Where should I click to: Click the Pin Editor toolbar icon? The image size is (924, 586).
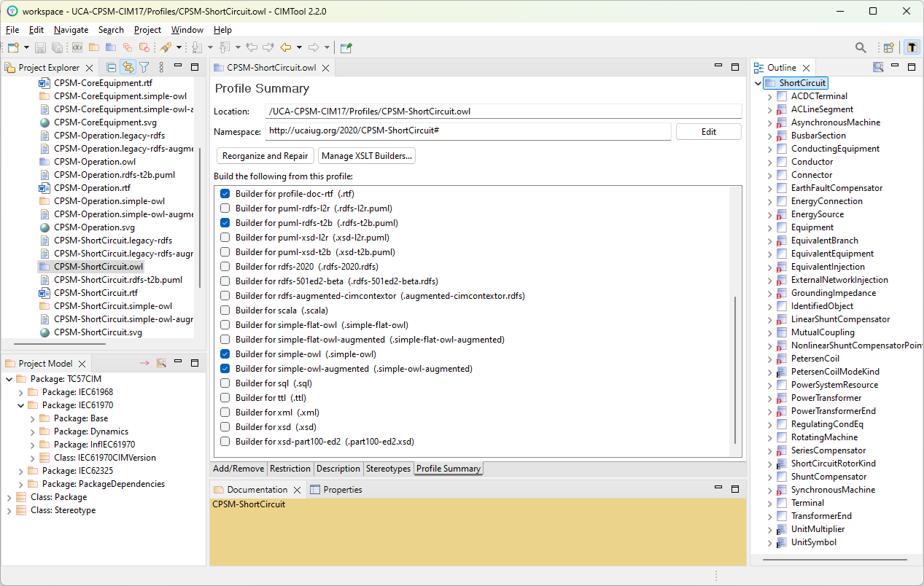(x=346, y=47)
